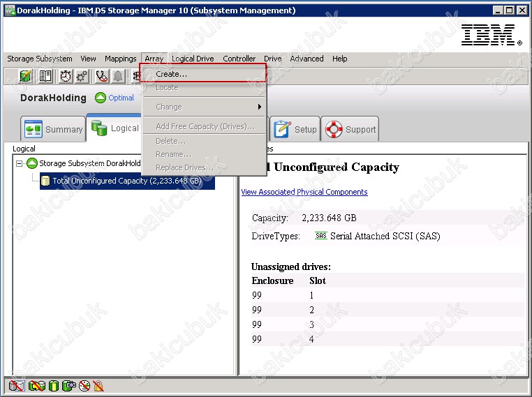Viewport: 532px width, 397px height.
Task: Click the open book toolbar icon
Action: point(45,76)
